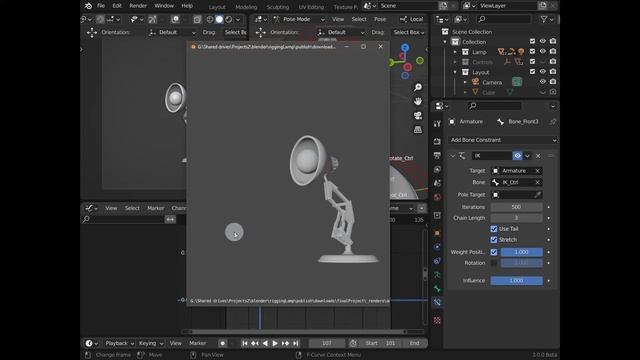Viewport: 640px width, 360px height.
Task: Click the outliner search field
Action: 504,19
